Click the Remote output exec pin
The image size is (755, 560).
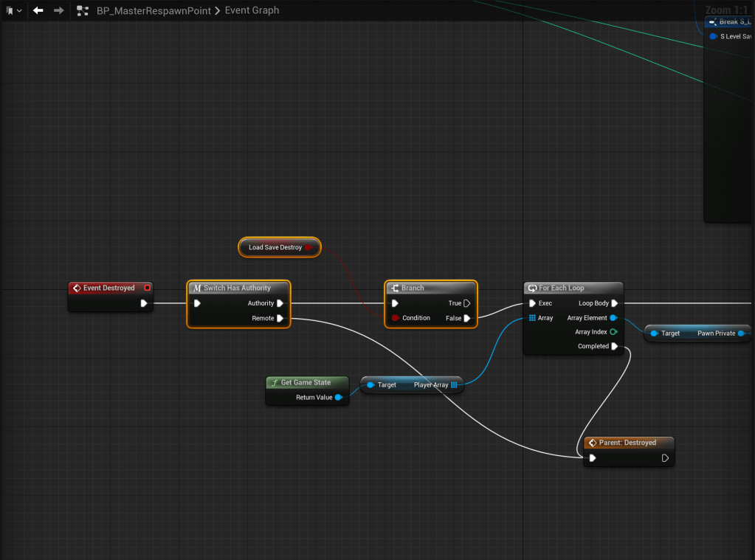pos(280,319)
